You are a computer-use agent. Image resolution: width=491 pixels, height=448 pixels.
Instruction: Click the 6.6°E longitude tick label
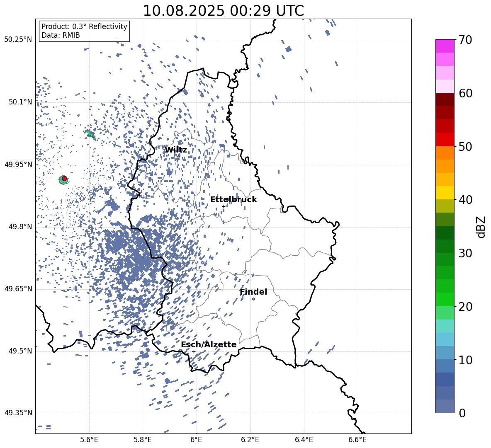(357, 440)
